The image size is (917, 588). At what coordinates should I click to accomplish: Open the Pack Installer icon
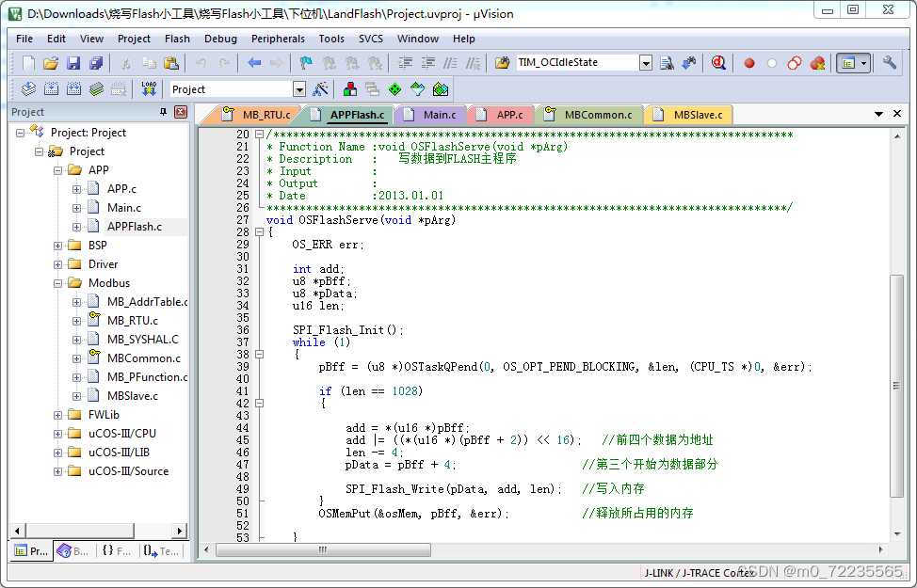pos(441,88)
